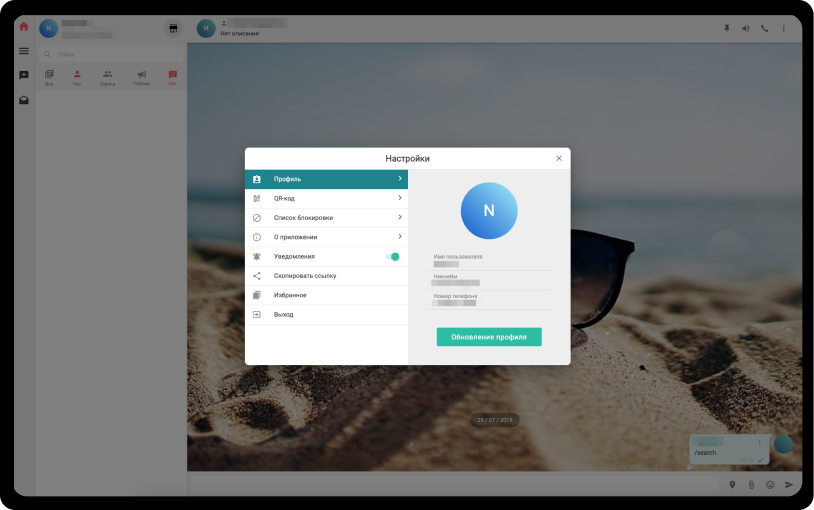Open О приложении in settings

tap(296, 237)
